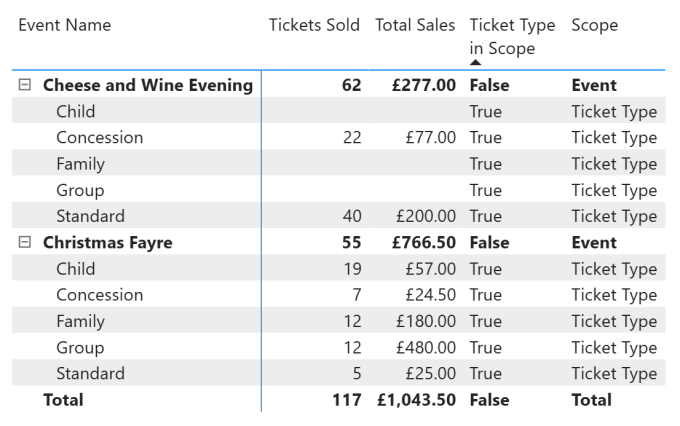The height and width of the screenshot is (426, 680).
Task: Select the Cheese and Wine Evening row label
Action: click(148, 85)
